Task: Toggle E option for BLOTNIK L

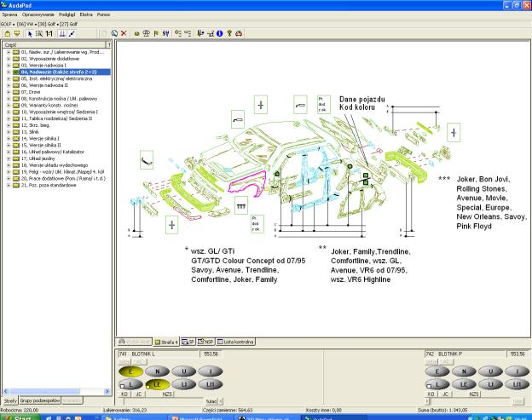Action: point(130,371)
